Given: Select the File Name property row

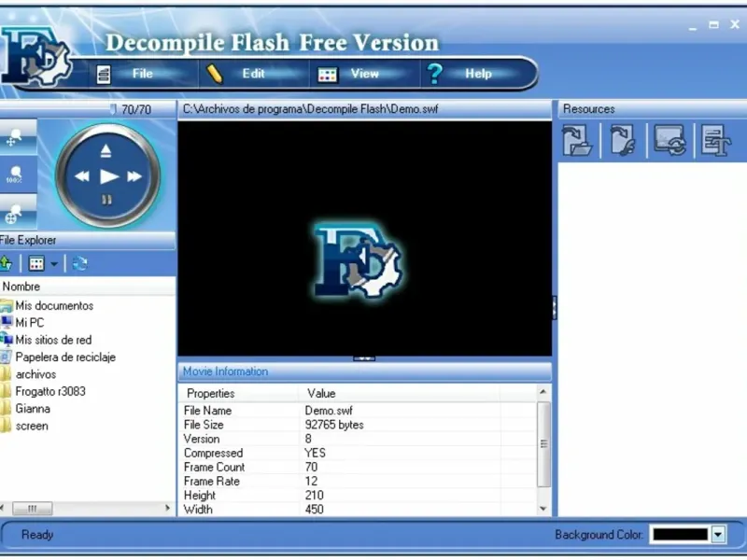Looking at the screenshot, I should pyautogui.click(x=358, y=411).
